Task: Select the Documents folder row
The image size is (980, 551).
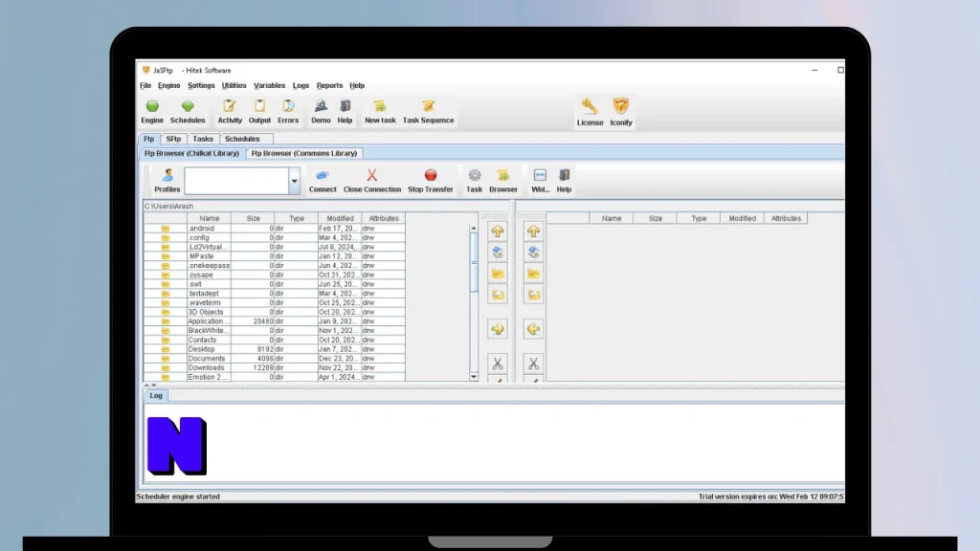Action: point(275,359)
